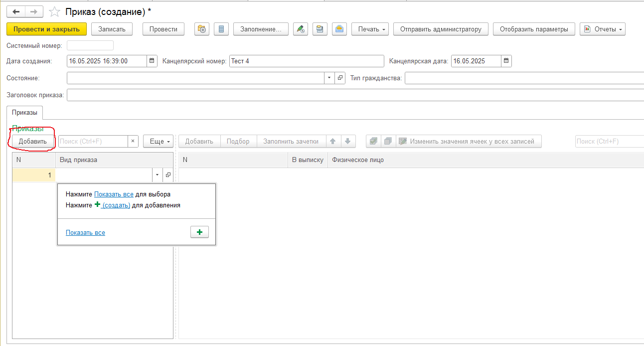
Task: Click the open icon beside Состояние field
Action: click(x=340, y=78)
